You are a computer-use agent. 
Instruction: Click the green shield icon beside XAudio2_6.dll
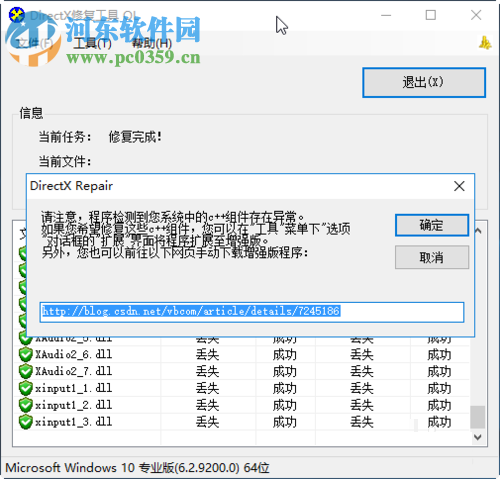(x=25, y=354)
